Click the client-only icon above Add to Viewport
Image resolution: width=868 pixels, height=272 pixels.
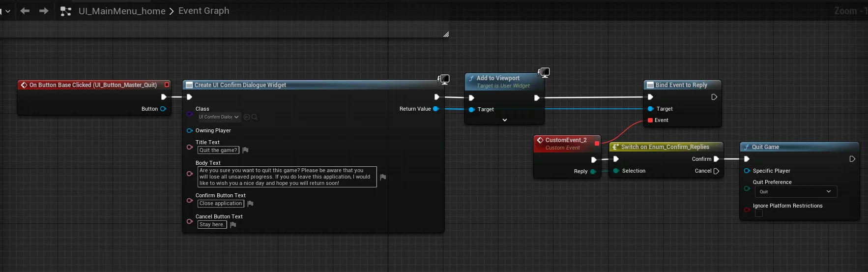(544, 72)
